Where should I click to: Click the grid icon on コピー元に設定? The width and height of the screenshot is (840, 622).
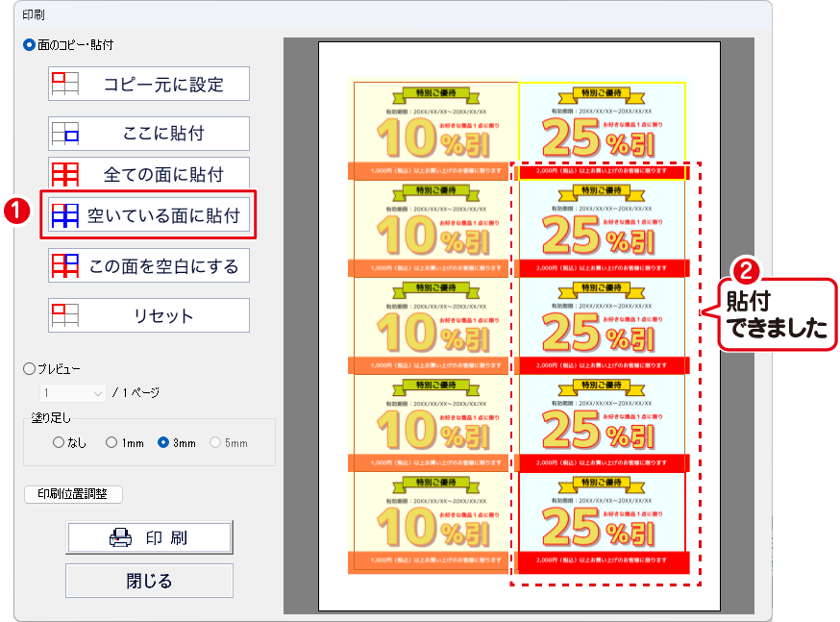coord(64,84)
